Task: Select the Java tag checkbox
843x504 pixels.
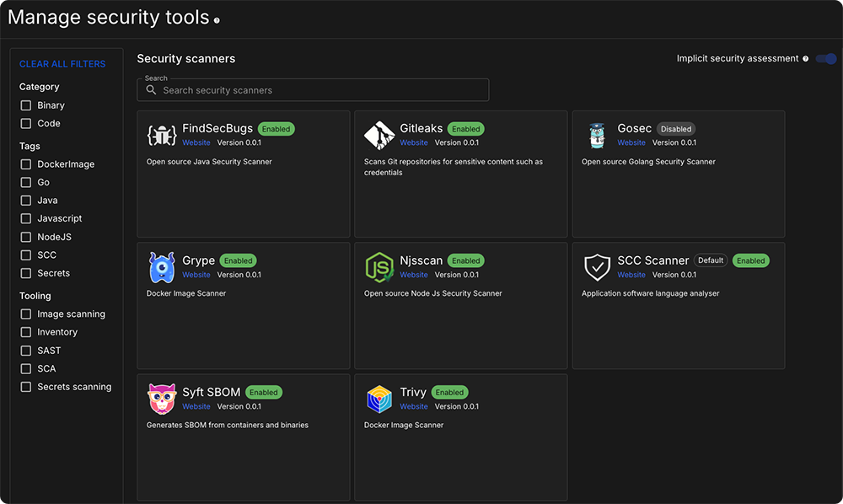Action: (x=26, y=201)
